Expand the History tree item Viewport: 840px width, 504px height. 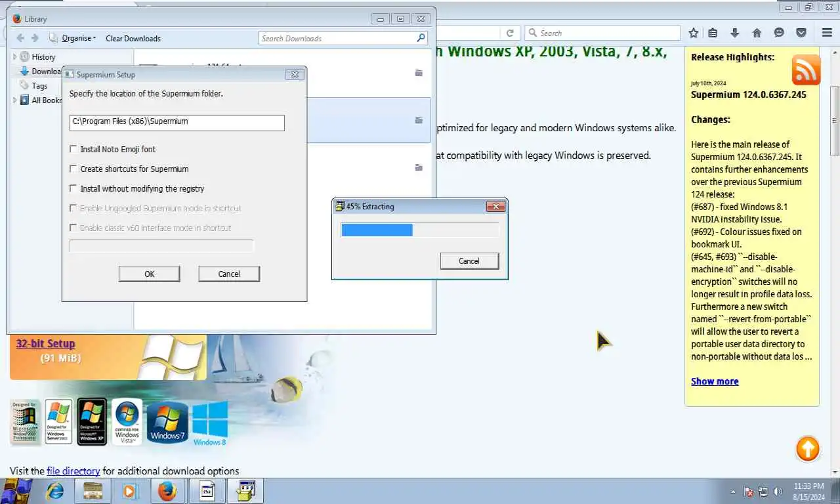coord(15,57)
